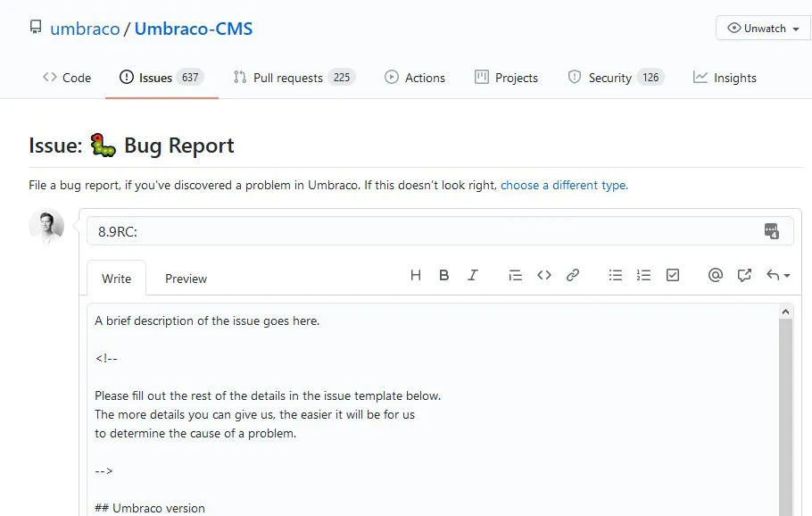Switch to the Preview tab
The image size is (812, 516).
[x=186, y=279]
